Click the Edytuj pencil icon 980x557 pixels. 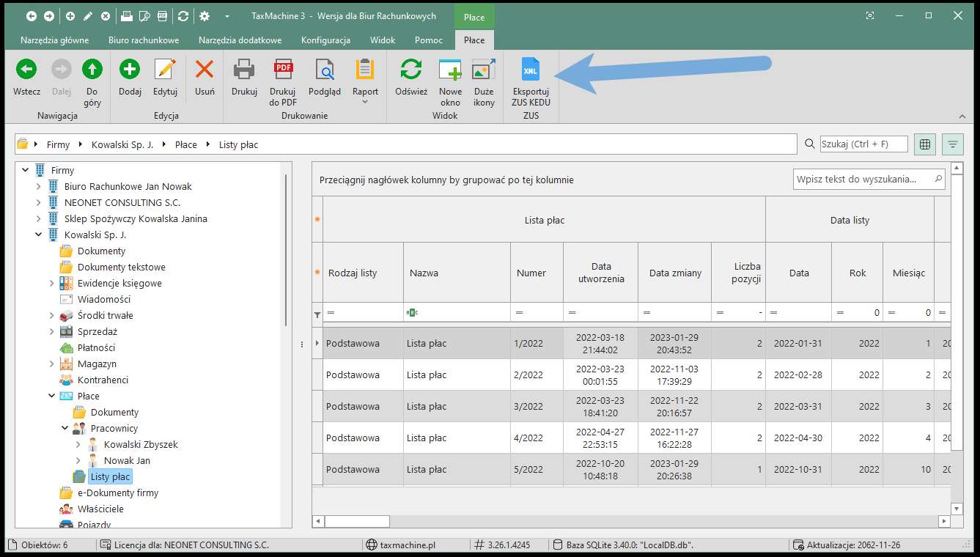(166, 70)
